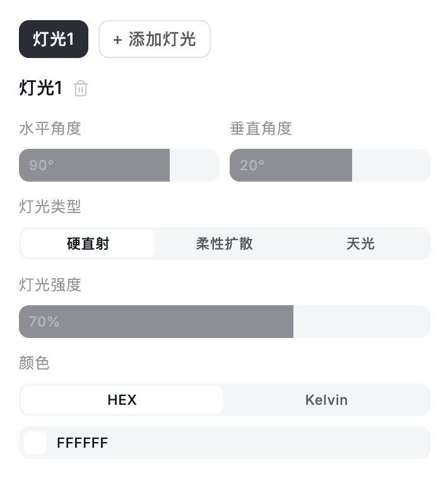
Task: Click the FFFFFF hex value field
Action: (x=83, y=443)
